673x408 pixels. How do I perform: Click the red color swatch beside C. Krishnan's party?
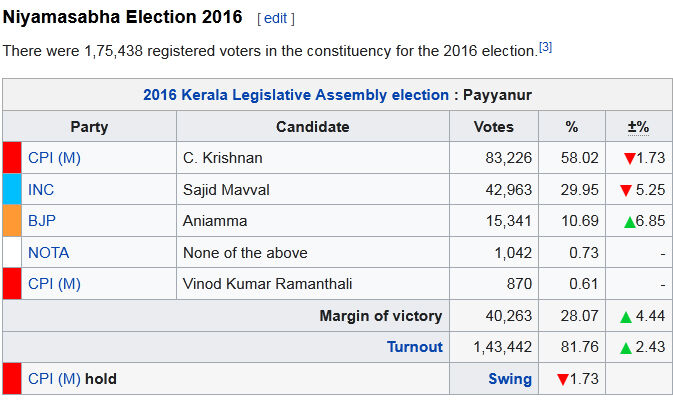[x=12, y=158]
